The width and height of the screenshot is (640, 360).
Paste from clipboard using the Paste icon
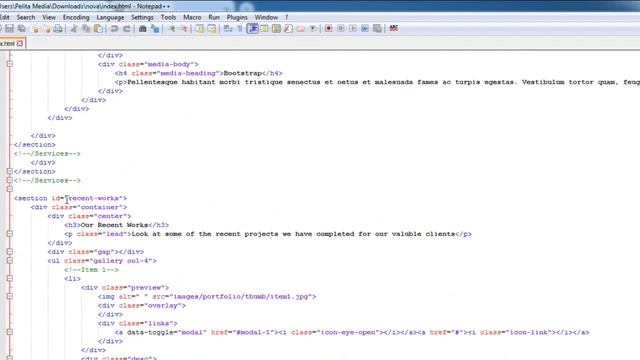tap(98, 29)
